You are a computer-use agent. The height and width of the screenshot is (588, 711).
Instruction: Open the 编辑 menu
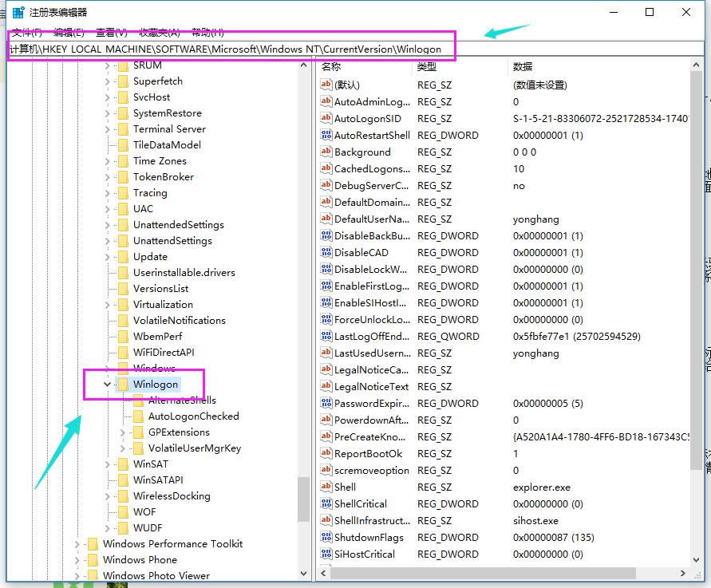click(x=65, y=32)
